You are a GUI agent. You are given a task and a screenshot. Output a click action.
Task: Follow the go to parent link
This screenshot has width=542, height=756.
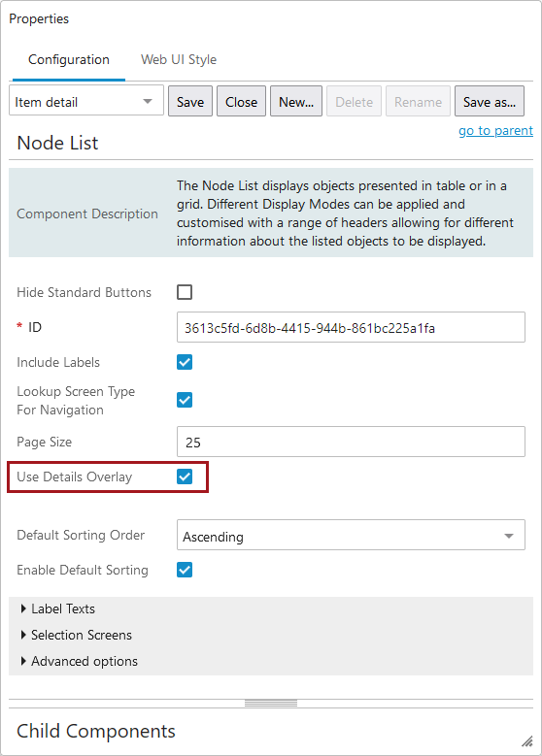click(495, 131)
